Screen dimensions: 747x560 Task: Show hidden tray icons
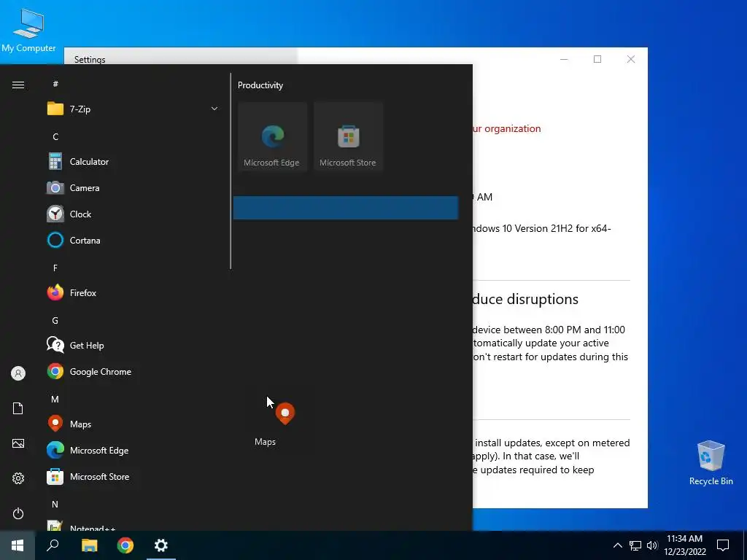(x=617, y=545)
